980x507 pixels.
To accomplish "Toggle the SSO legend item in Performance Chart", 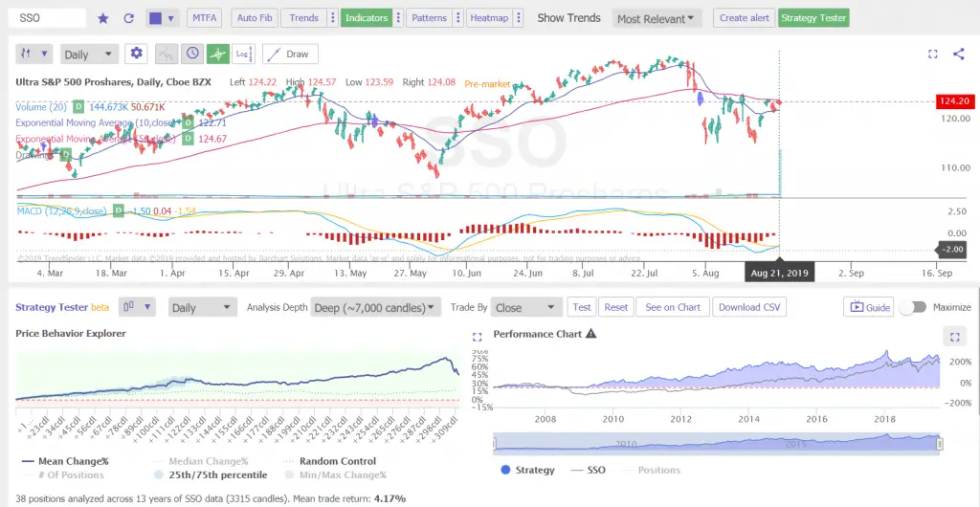I will point(589,470).
